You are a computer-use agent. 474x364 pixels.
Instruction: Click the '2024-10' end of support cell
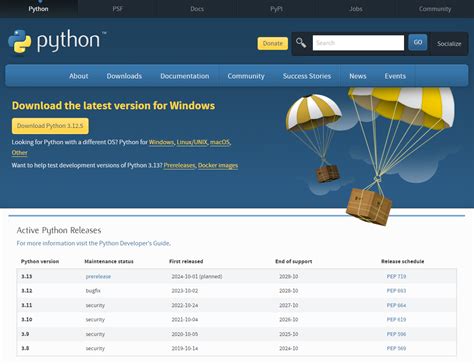tap(289, 348)
